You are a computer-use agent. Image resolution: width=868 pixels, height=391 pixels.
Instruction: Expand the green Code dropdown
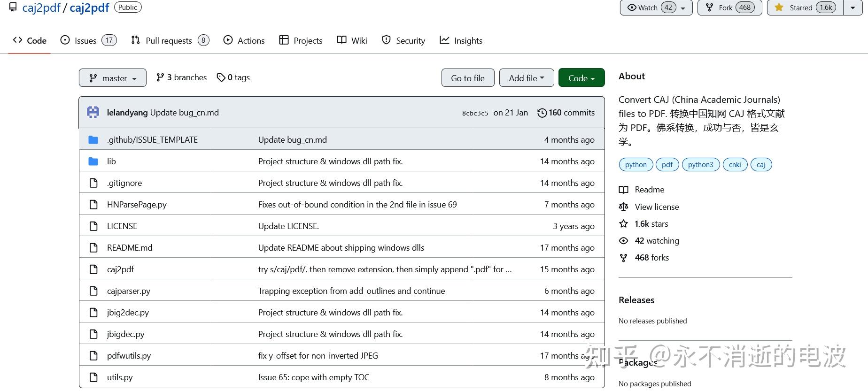coord(581,78)
